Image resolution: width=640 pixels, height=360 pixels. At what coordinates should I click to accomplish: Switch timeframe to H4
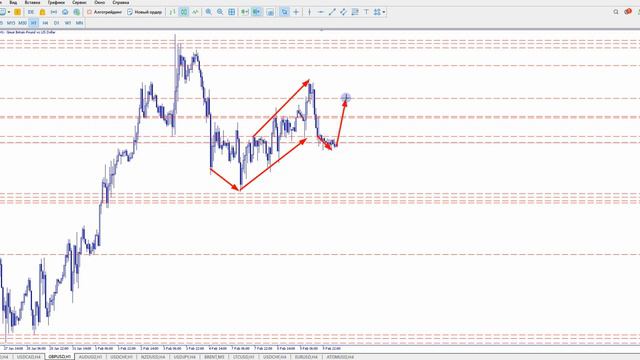point(45,23)
